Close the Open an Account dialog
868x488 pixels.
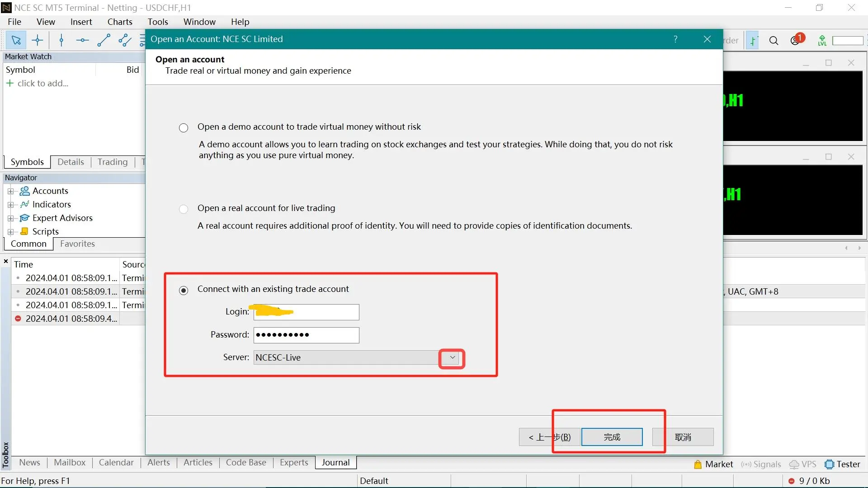pyautogui.click(x=708, y=39)
